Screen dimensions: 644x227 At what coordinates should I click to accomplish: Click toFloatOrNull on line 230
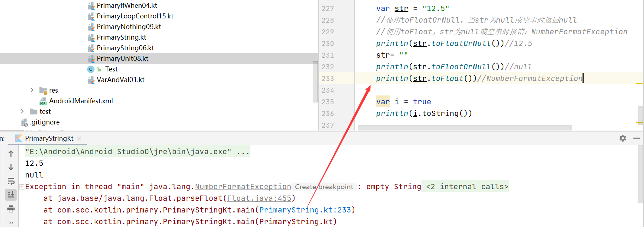[x=461, y=43]
